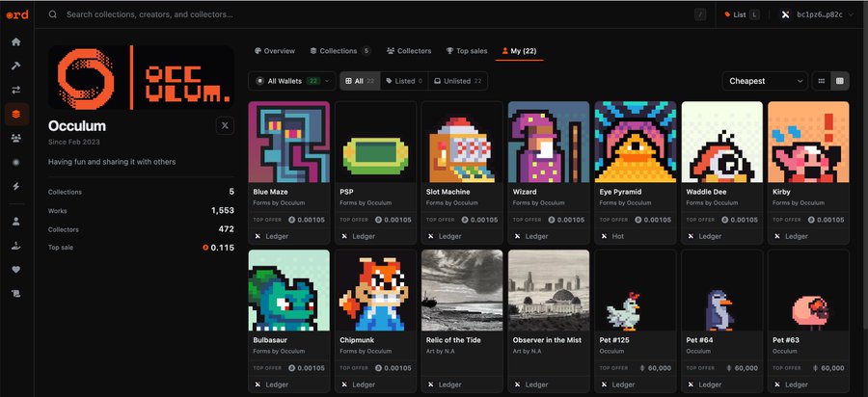Open the home icon in the sidebar

click(16, 42)
